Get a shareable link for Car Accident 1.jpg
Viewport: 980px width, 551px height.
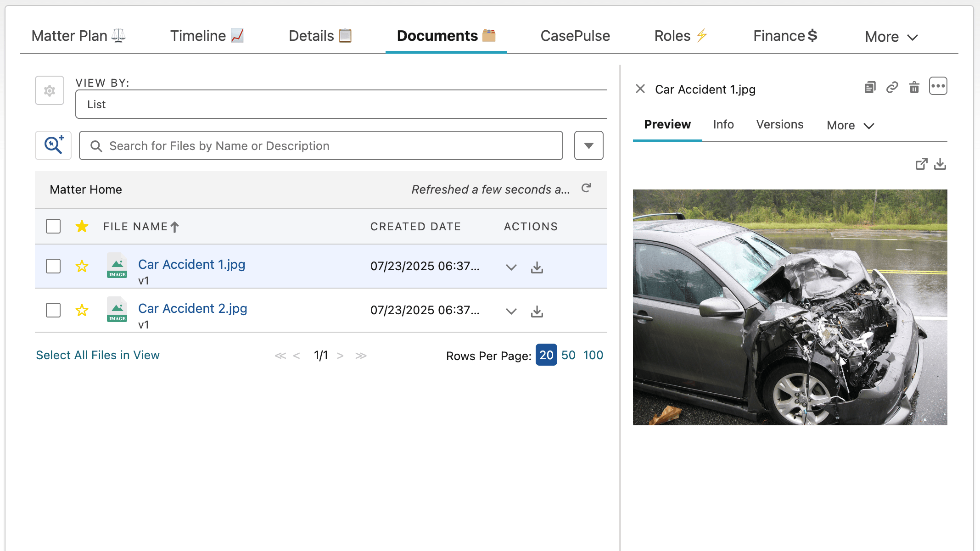(892, 87)
